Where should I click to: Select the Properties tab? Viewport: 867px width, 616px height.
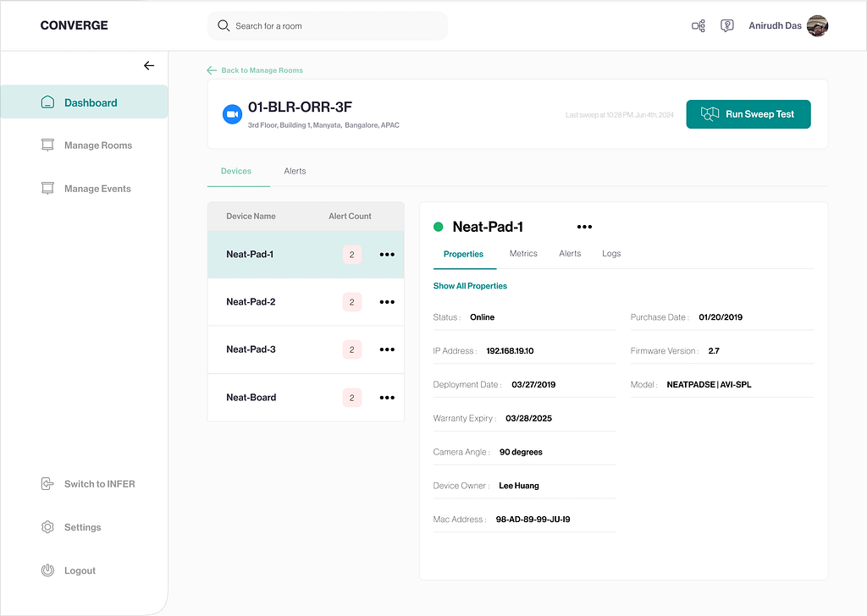coord(463,254)
